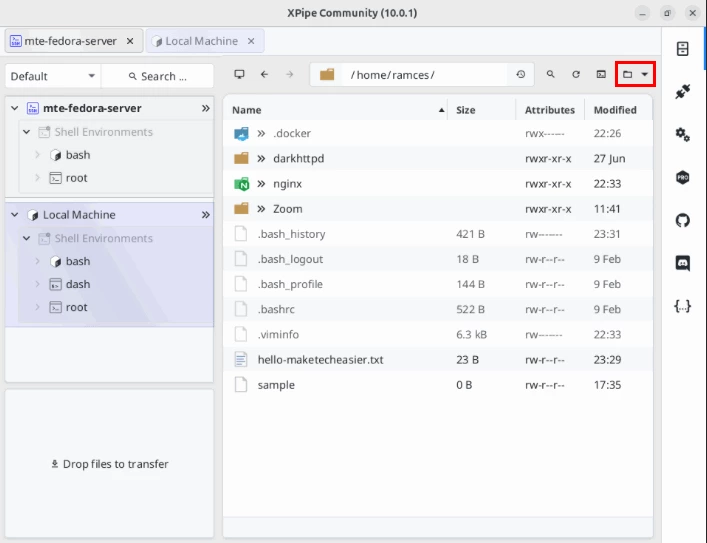Expand root under Local Machine
This screenshot has height=543, width=707.
[x=37, y=307]
